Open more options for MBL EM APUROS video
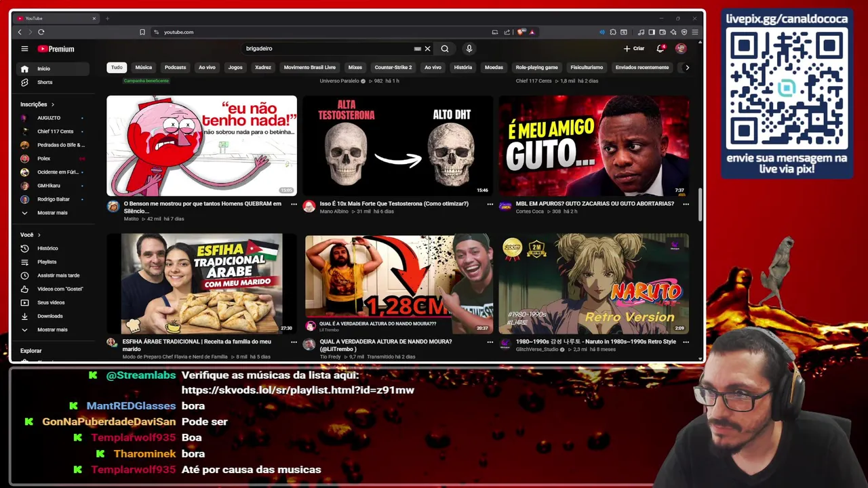Viewport: 868px width, 488px height. tap(686, 204)
